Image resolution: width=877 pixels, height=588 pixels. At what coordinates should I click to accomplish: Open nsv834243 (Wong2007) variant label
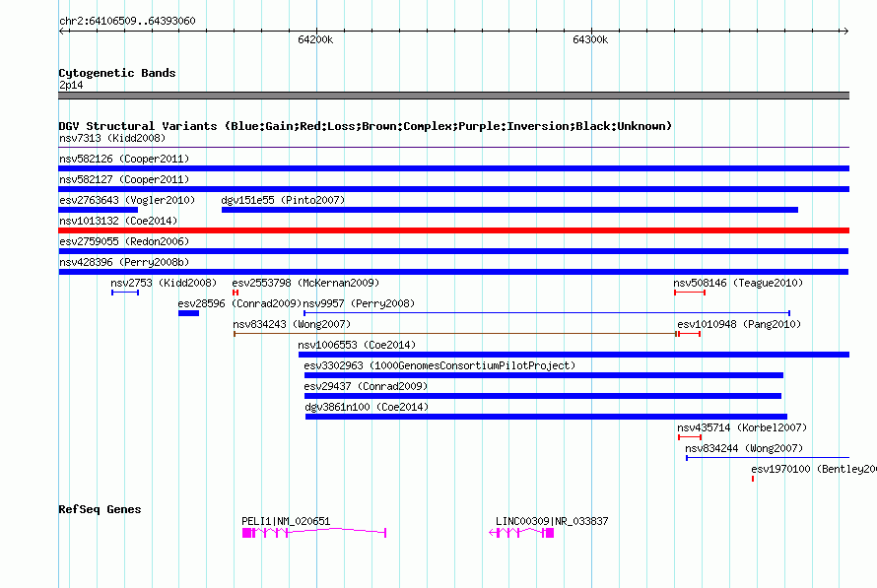tap(292, 324)
